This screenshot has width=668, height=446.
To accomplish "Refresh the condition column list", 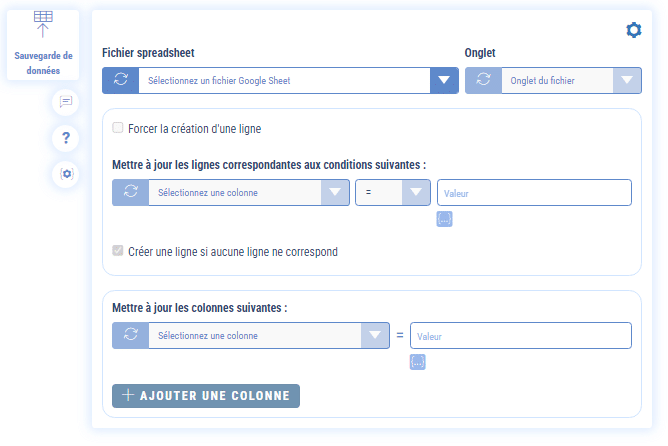I will [130, 193].
